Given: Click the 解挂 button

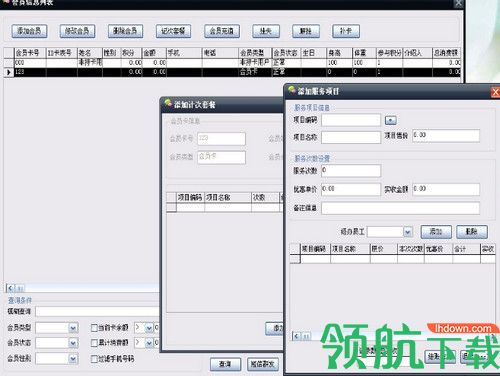Looking at the screenshot, I should coord(306,31).
